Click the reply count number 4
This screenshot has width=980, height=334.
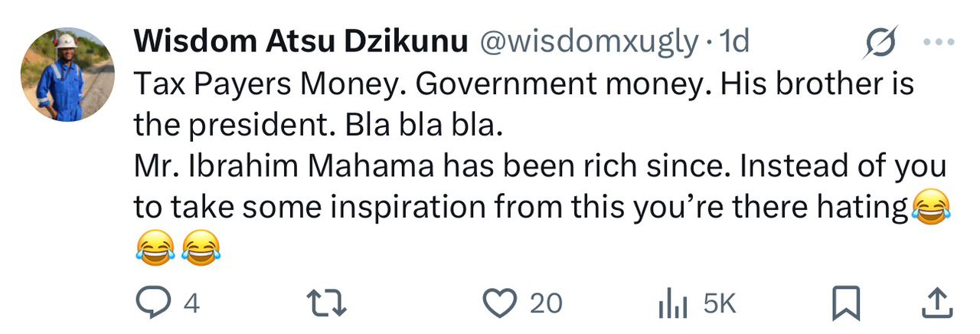click(x=191, y=304)
